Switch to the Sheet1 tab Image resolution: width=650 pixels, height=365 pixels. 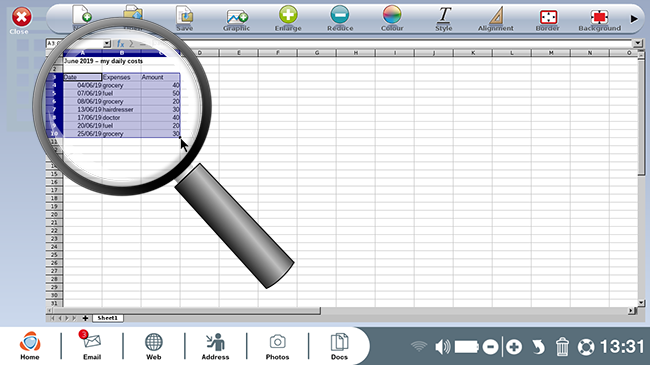(107, 318)
